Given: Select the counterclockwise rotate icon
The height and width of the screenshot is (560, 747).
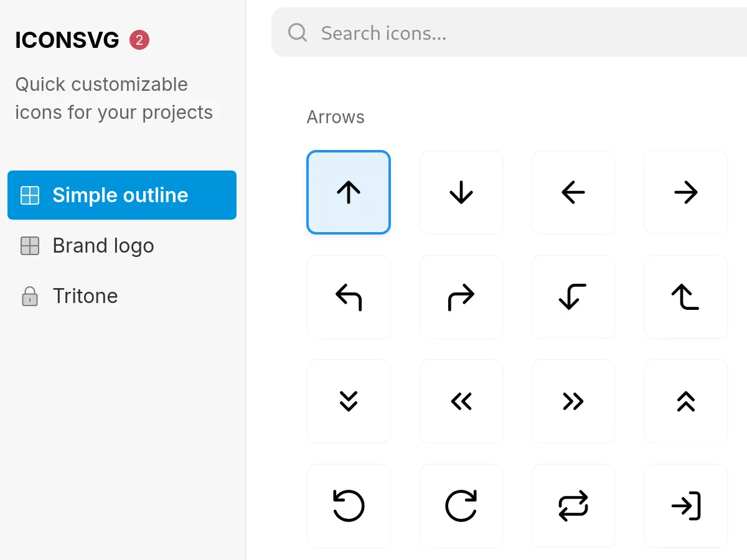Looking at the screenshot, I should click(349, 505).
